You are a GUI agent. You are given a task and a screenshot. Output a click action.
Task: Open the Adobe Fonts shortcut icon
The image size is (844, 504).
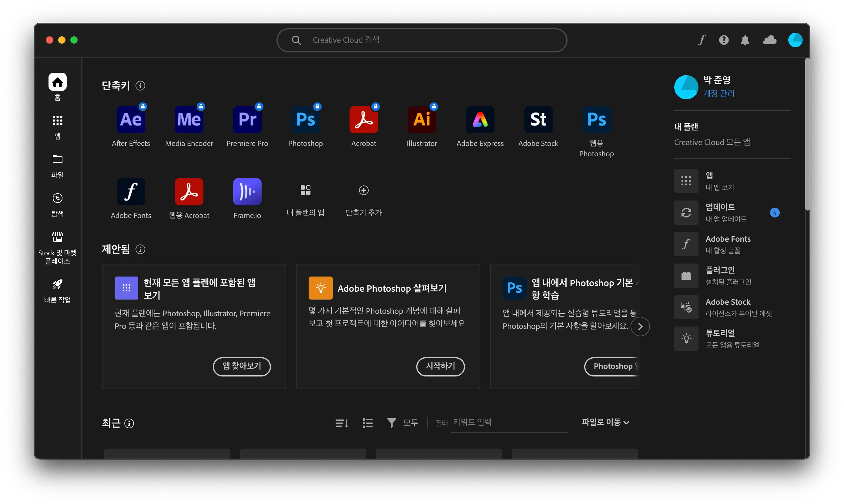(x=131, y=191)
